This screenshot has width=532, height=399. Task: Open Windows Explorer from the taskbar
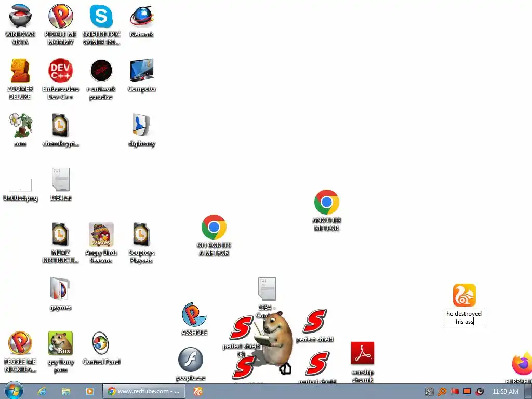pyautogui.click(x=66, y=391)
